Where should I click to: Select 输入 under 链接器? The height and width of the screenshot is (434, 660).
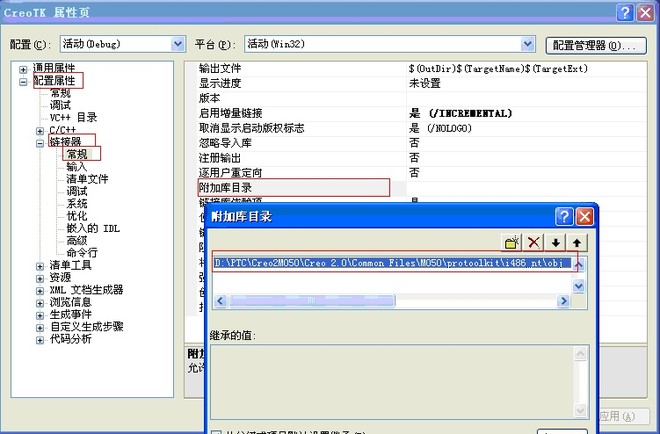pos(76,166)
